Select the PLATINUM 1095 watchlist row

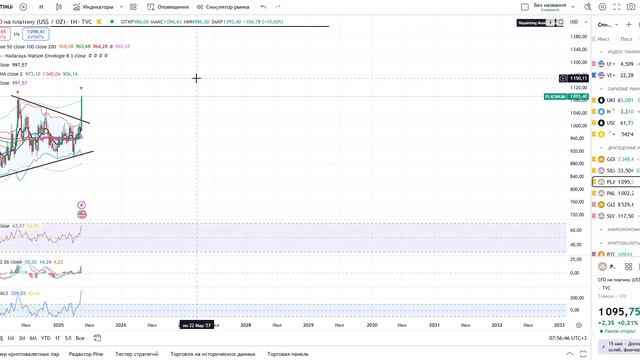tap(616, 182)
